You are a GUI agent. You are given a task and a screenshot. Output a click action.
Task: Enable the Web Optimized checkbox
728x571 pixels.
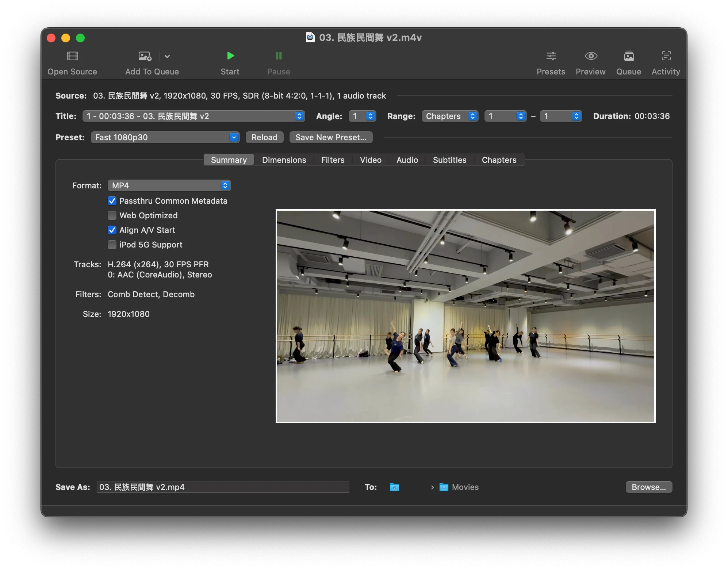tap(112, 215)
